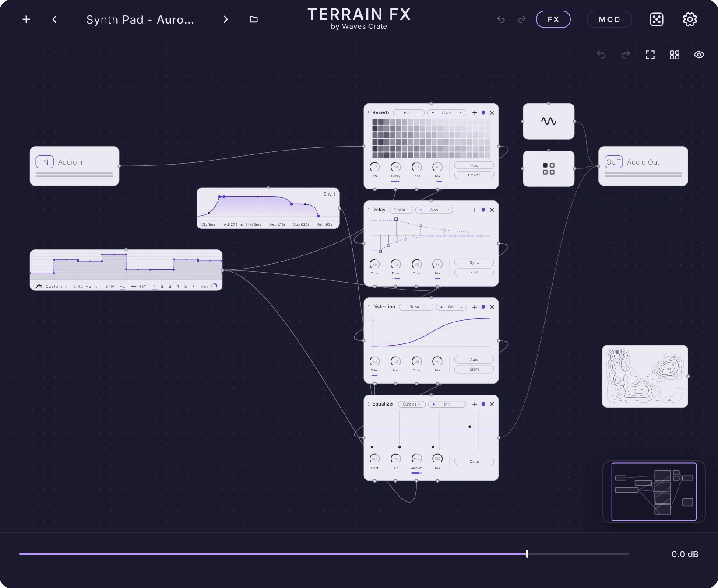Open the LFO Custom shape dropdown
The height and width of the screenshot is (588, 718).
(56, 287)
